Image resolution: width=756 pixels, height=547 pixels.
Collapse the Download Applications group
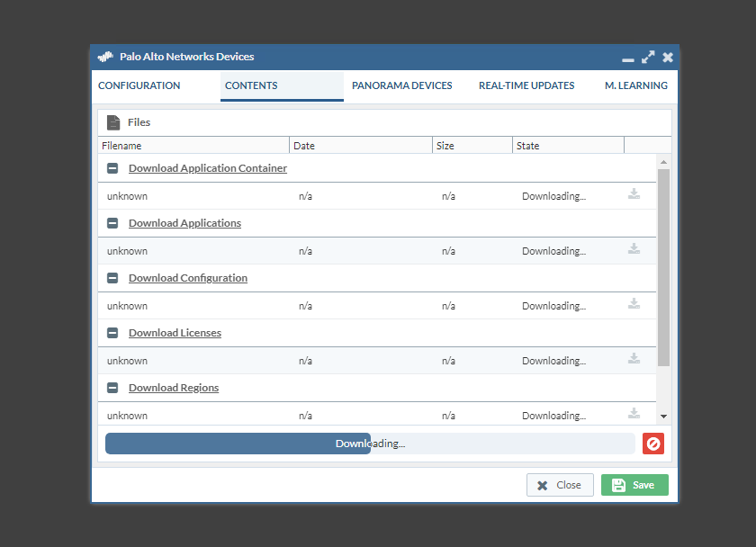(112, 223)
